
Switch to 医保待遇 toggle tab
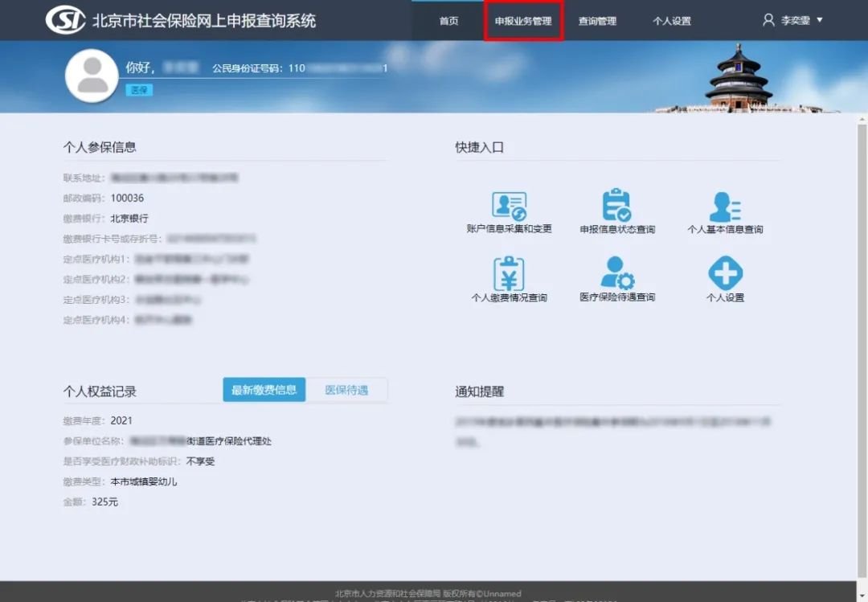pyautogui.click(x=346, y=390)
